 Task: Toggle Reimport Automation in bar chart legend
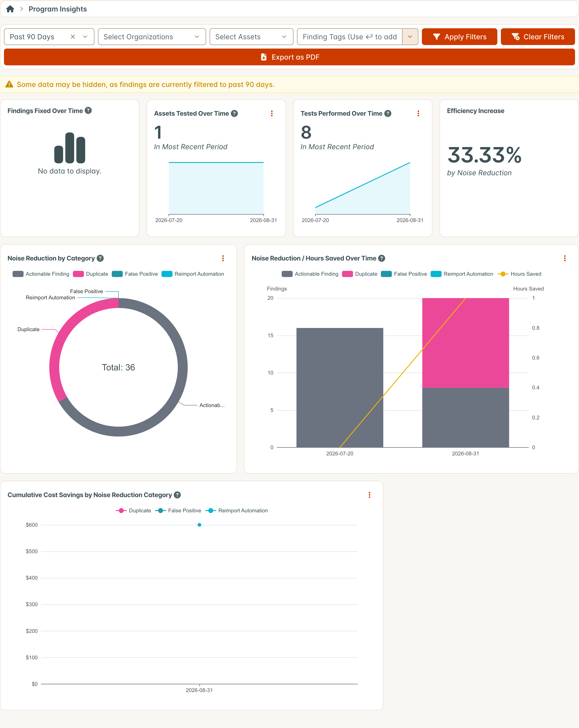462,274
